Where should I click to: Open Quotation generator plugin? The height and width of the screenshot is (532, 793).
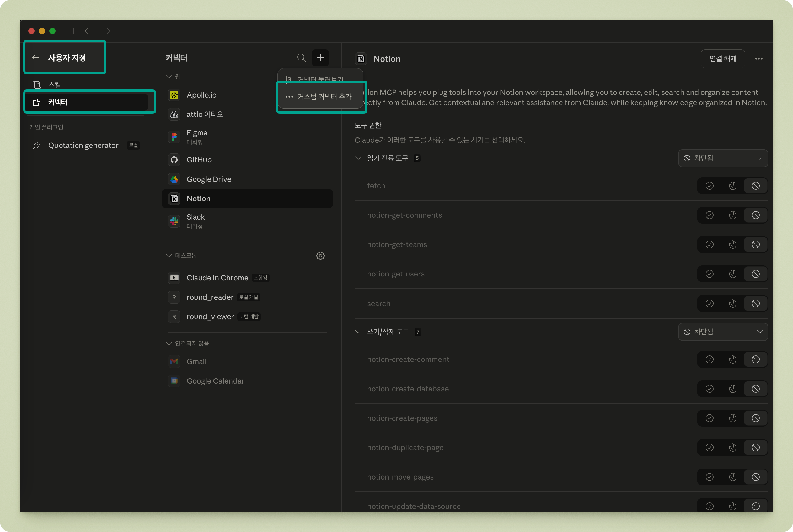pos(83,145)
